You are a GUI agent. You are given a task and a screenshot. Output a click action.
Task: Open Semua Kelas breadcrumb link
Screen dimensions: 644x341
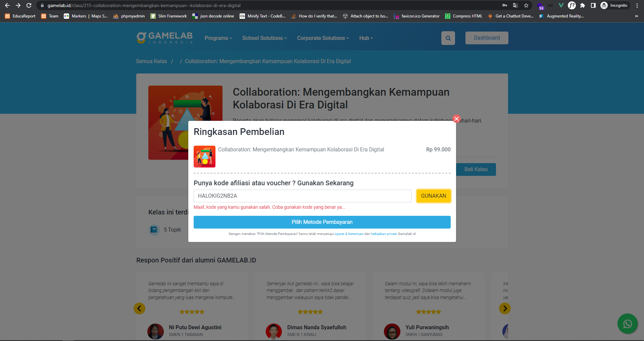click(x=151, y=61)
